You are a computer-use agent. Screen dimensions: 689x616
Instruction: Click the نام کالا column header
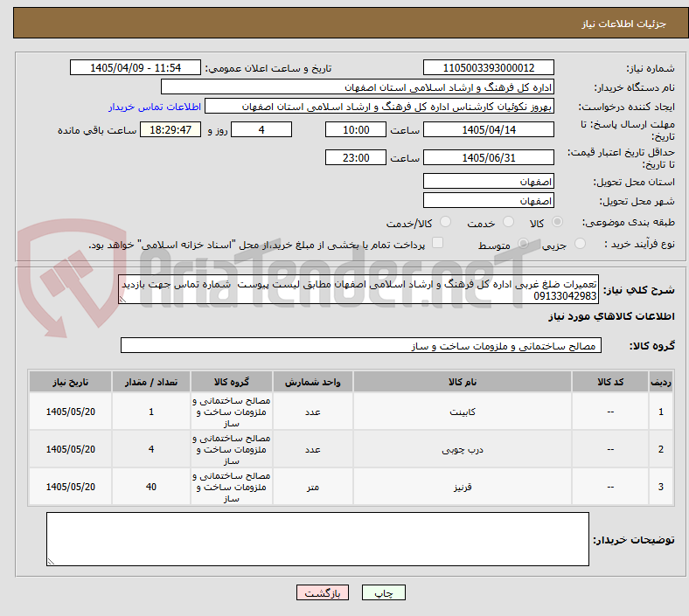tap(463, 382)
